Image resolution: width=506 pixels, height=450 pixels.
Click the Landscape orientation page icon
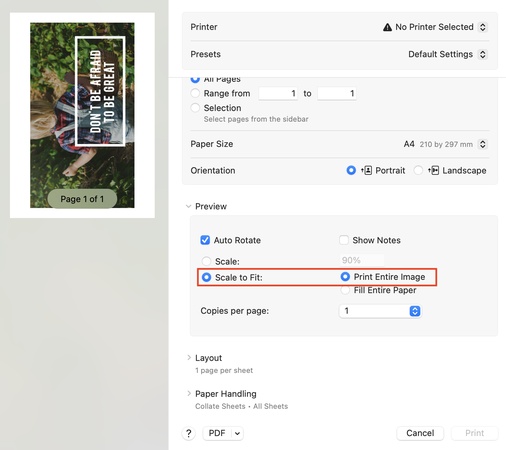[434, 170]
